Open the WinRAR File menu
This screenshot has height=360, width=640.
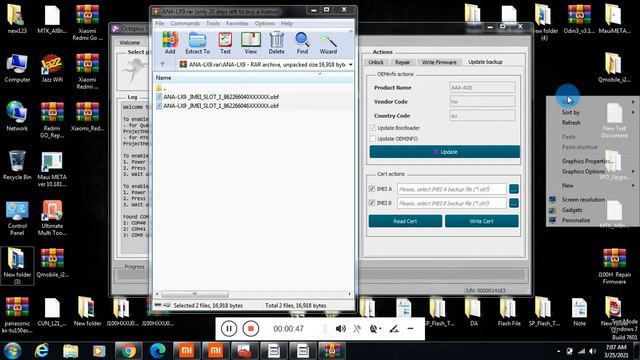(x=159, y=23)
